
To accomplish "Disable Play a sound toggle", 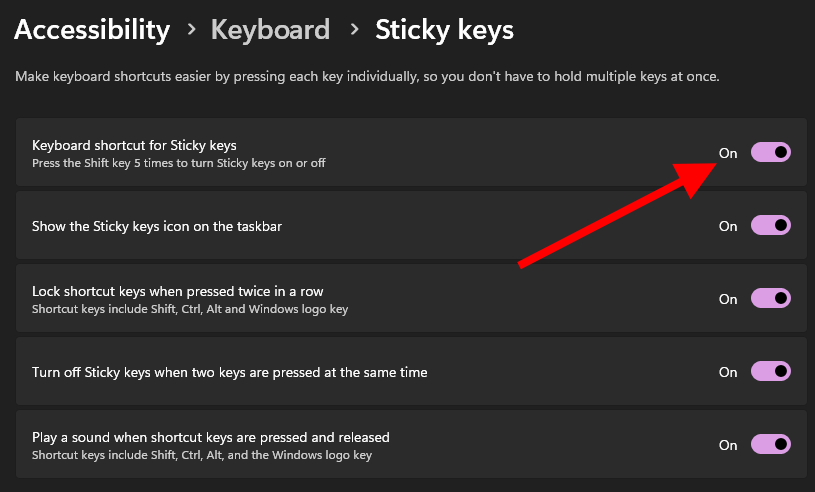I will (x=771, y=445).
